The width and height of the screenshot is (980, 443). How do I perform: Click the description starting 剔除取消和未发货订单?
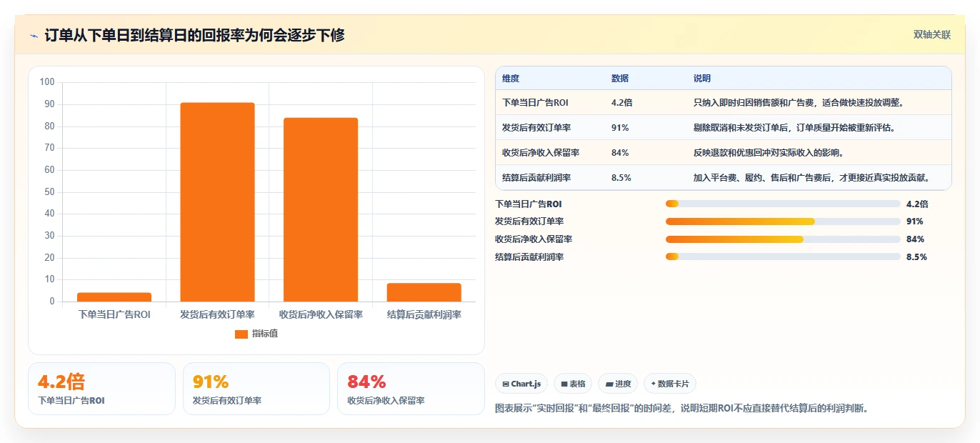[x=794, y=128]
